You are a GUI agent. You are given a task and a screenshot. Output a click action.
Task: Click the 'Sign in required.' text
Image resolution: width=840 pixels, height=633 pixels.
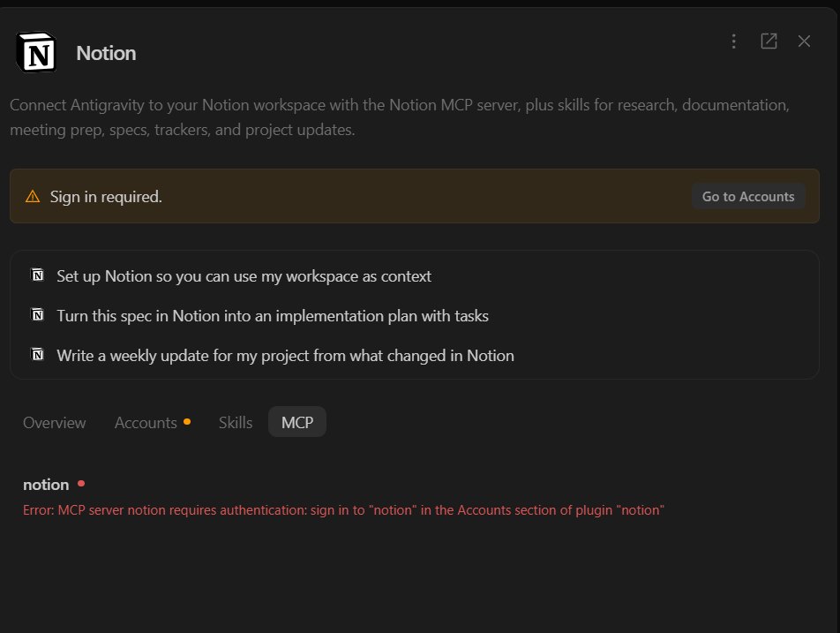[x=106, y=197]
